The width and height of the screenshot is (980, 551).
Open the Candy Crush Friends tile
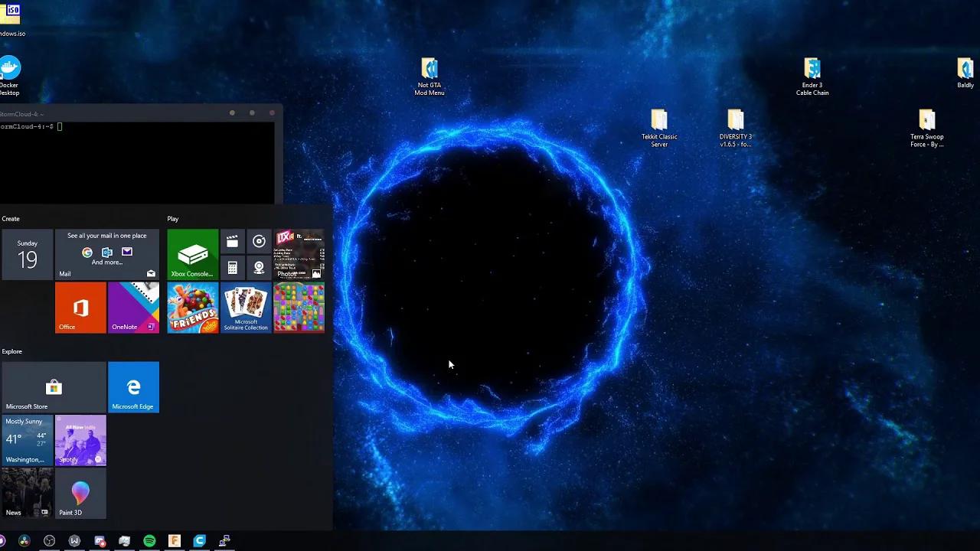click(x=192, y=308)
